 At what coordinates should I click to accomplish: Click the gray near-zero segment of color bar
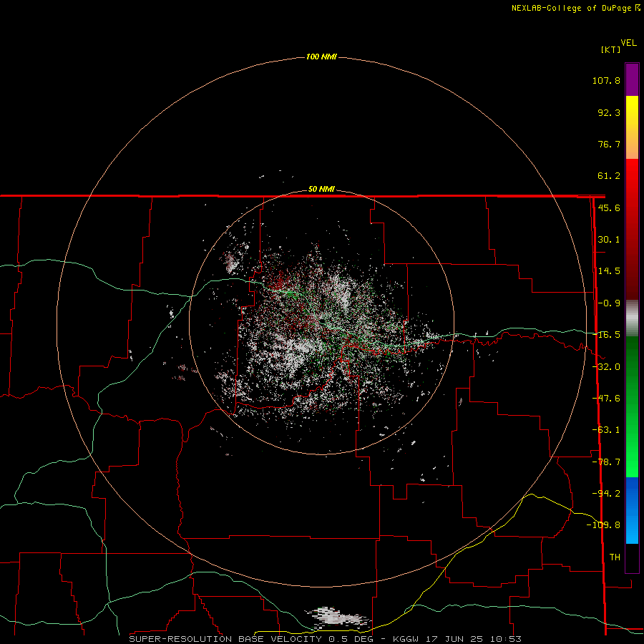[632, 318]
